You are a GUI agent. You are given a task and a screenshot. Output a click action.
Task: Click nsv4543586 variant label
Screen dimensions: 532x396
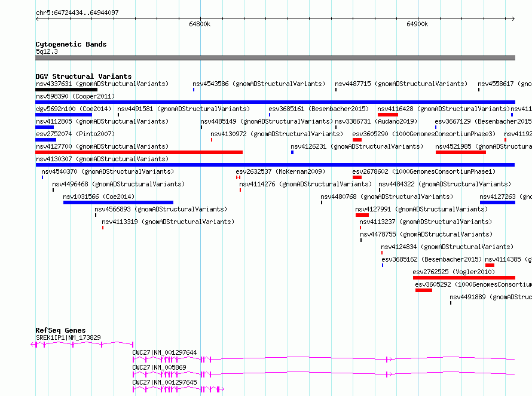coord(259,84)
